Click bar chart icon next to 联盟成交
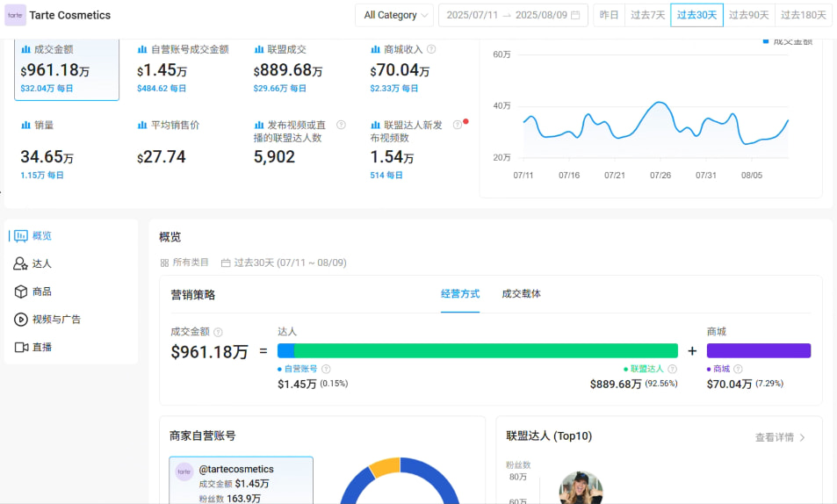837x504 pixels. coord(259,50)
